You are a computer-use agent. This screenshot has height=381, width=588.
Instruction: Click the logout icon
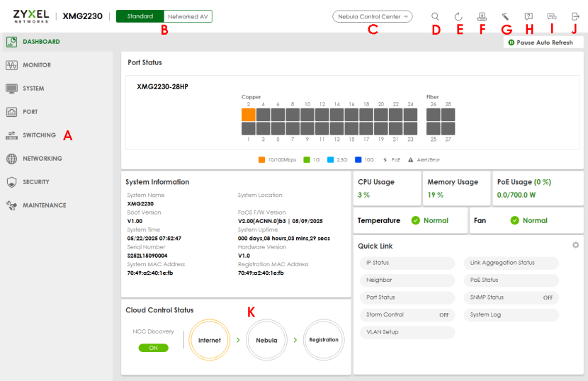tap(575, 16)
